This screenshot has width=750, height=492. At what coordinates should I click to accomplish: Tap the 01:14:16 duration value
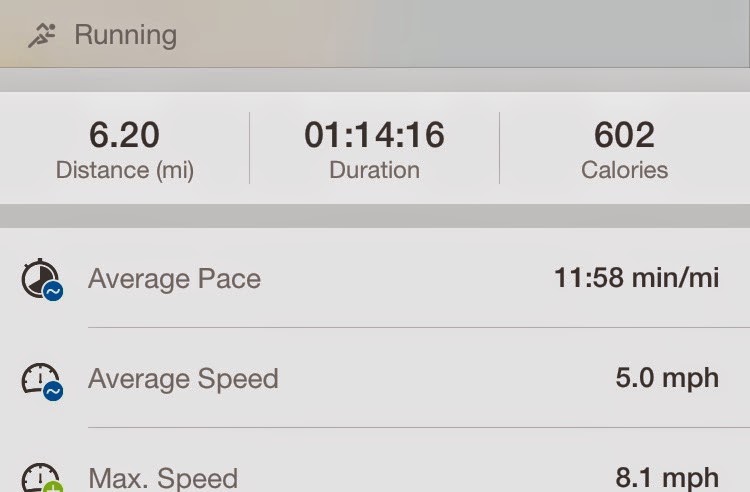point(374,135)
